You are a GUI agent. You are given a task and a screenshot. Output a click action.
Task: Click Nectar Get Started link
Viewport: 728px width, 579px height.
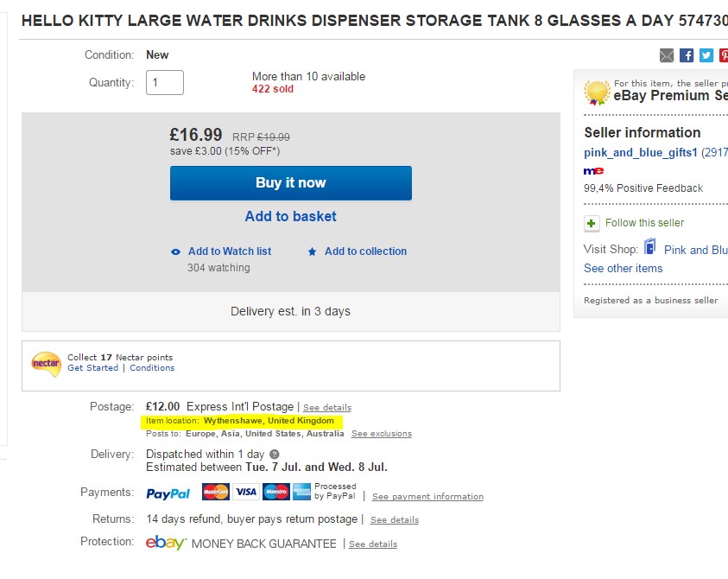click(x=93, y=368)
